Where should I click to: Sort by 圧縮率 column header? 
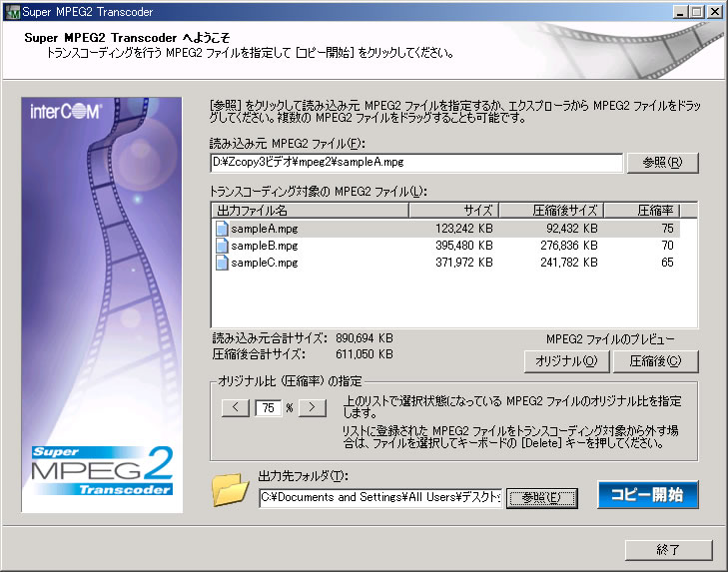tap(642, 211)
